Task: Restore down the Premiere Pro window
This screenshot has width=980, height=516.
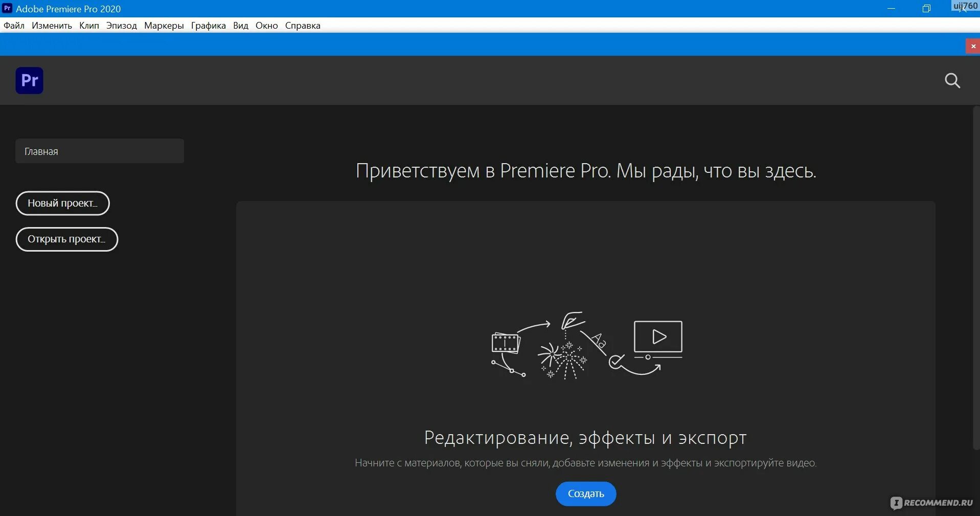Action: [x=926, y=9]
